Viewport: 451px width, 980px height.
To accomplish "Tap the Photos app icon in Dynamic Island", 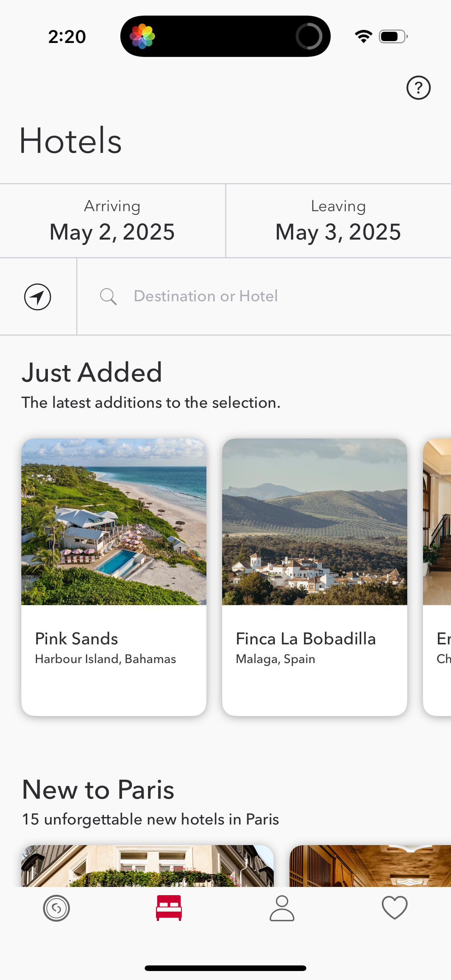I will [x=142, y=37].
